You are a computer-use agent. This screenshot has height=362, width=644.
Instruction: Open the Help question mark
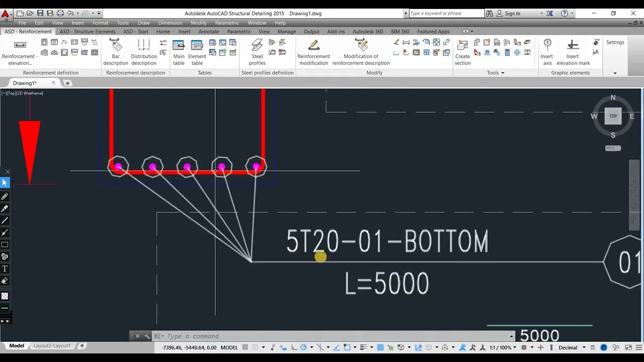(565, 14)
